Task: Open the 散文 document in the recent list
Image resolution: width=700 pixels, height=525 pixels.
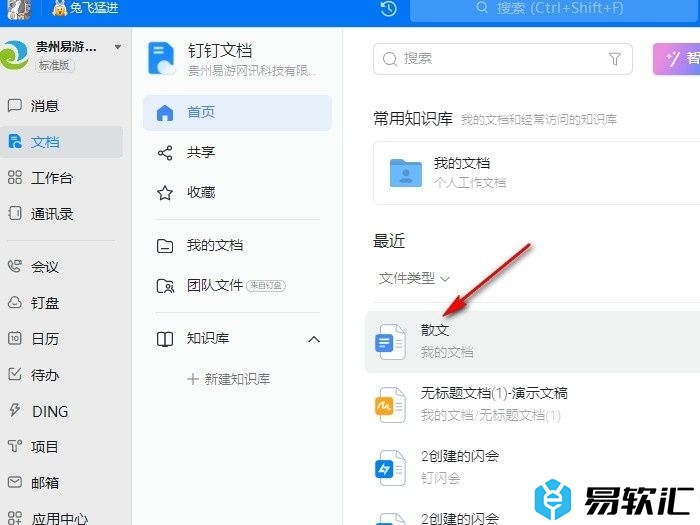Action: [532, 342]
